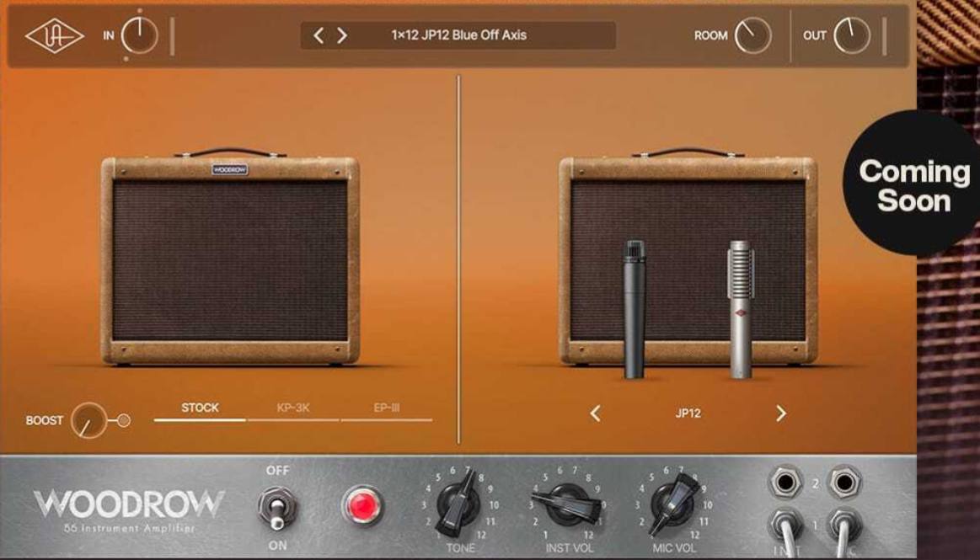Select the silver ribbon microphone

click(x=741, y=310)
